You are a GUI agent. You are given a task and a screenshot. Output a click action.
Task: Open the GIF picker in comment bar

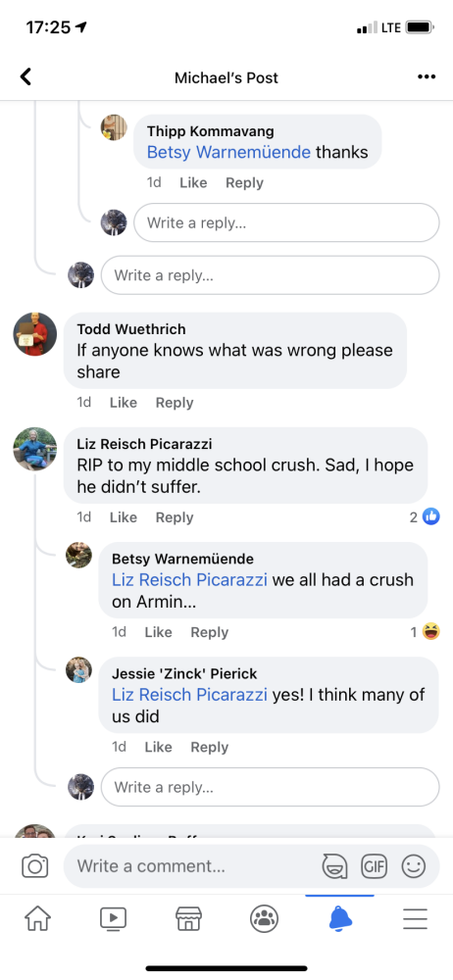point(374,866)
